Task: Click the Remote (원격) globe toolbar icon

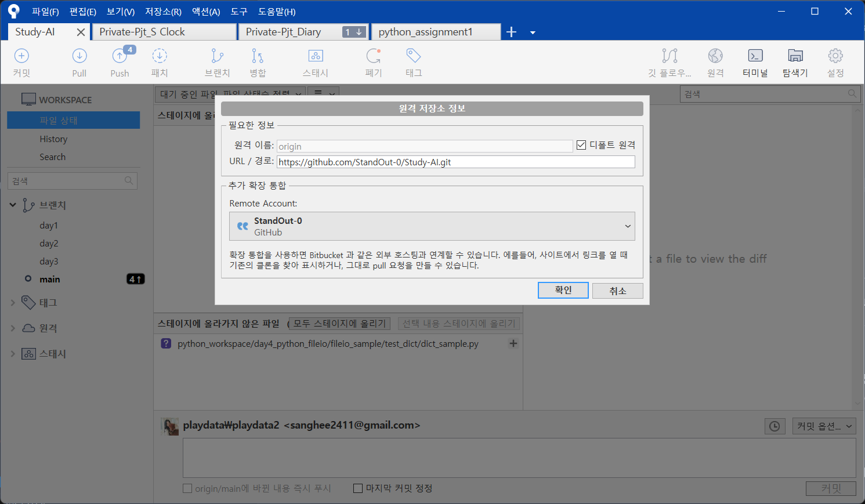Action: click(x=715, y=62)
